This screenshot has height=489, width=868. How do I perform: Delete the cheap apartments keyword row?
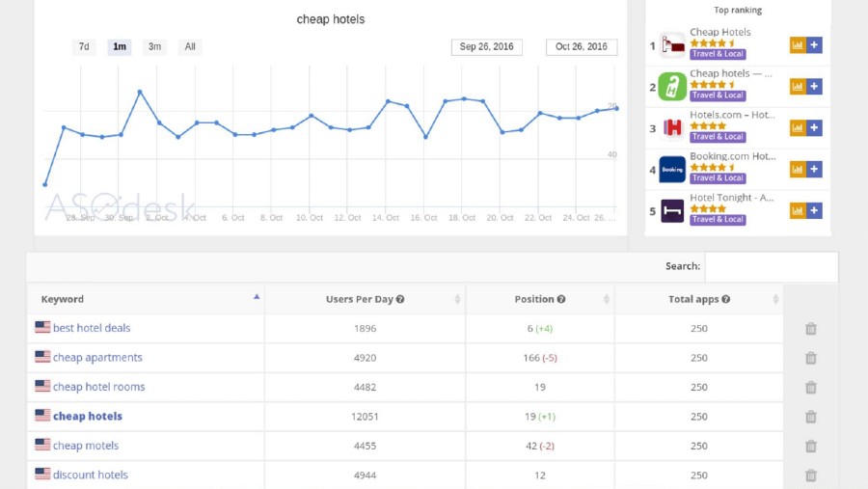810,358
